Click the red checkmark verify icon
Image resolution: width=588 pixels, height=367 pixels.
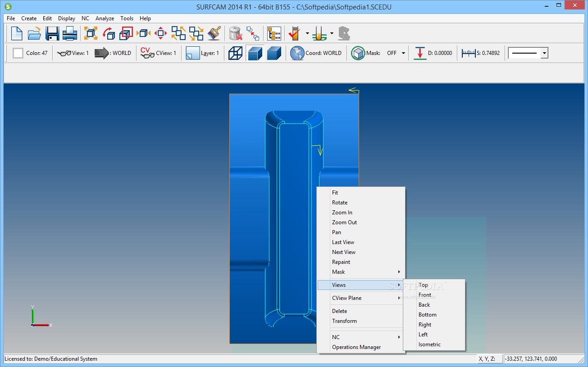295,33
